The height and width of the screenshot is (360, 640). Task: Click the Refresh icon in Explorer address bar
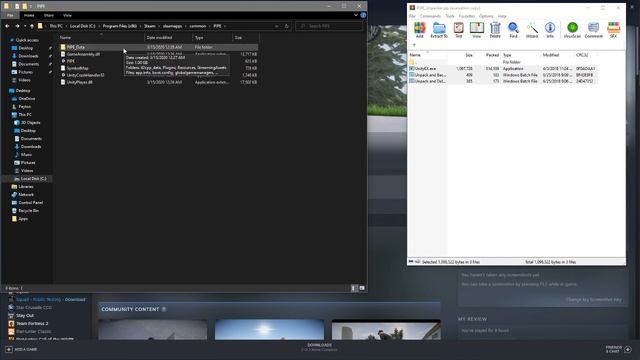[287, 26]
